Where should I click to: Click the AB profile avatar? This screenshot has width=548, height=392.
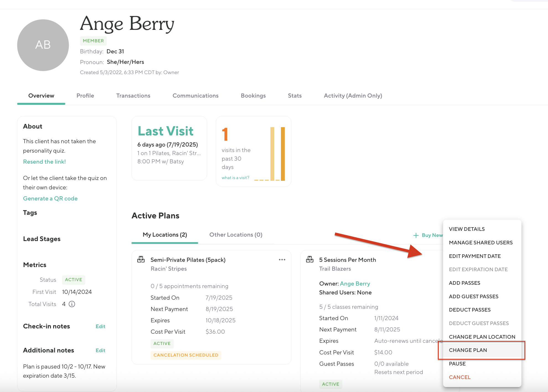(43, 45)
